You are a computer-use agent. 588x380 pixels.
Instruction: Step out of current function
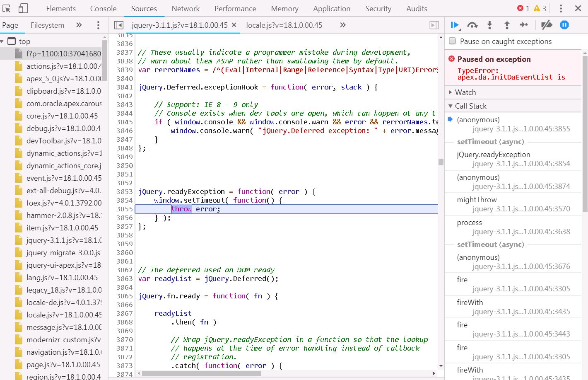[506, 25]
